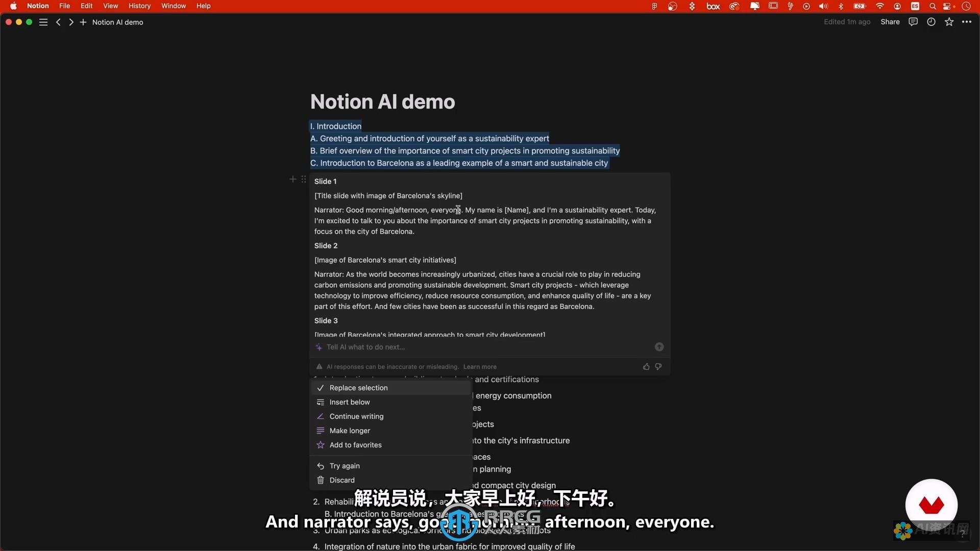Click thumbs down feedback icon

tap(658, 366)
